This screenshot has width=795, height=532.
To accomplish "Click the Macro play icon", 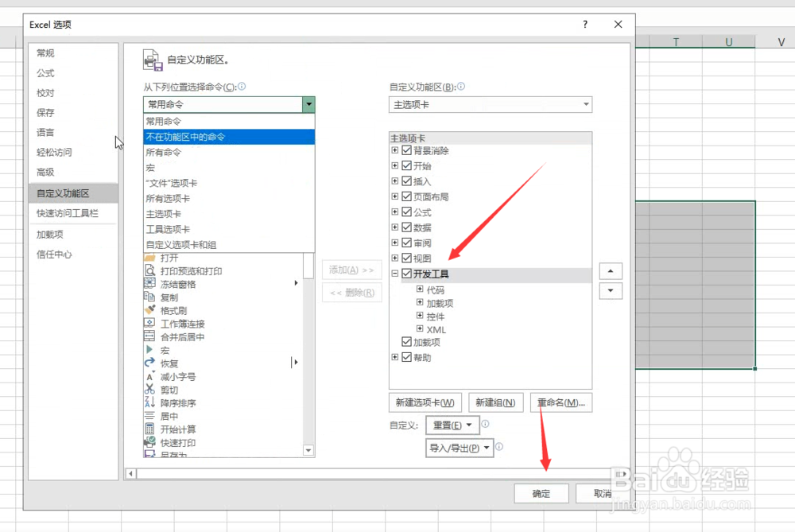I will [149, 350].
